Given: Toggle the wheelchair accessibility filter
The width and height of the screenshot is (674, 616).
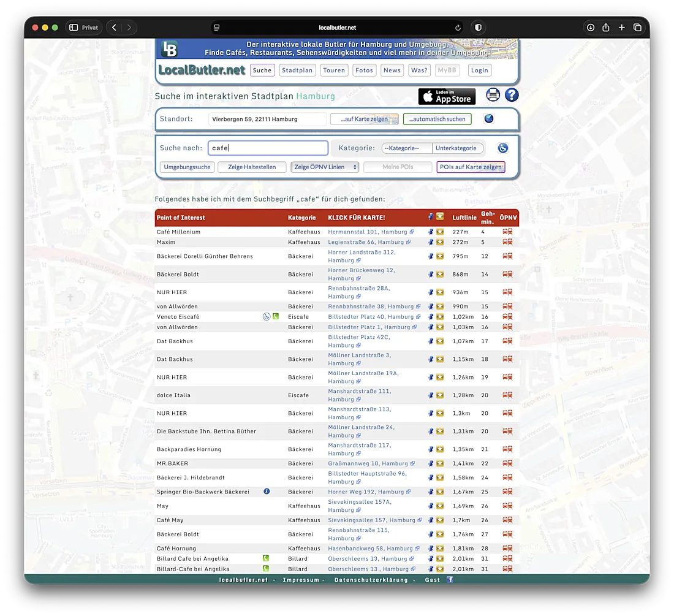Looking at the screenshot, I should point(502,148).
